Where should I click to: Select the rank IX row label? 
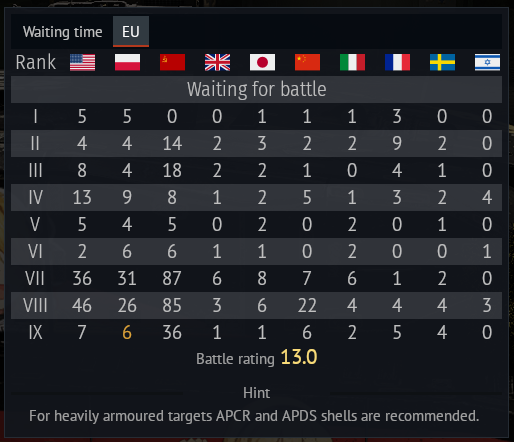[x=35, y=332]
